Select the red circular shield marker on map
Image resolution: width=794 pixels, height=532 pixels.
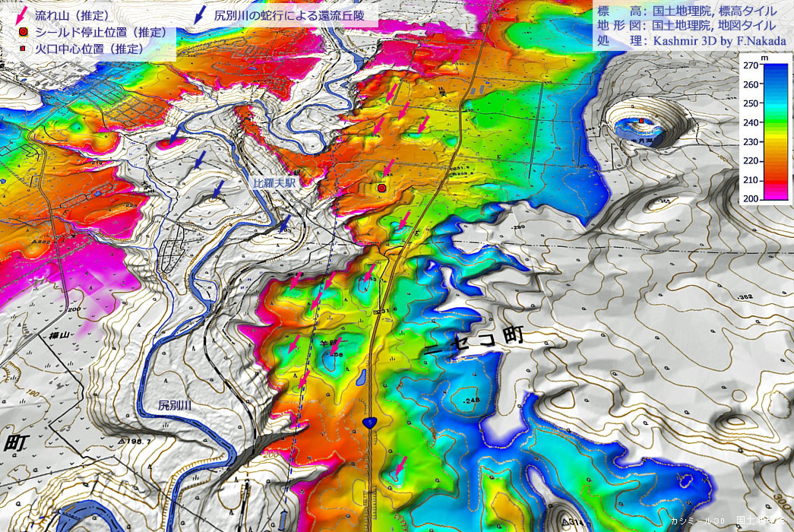pos(381,187)
